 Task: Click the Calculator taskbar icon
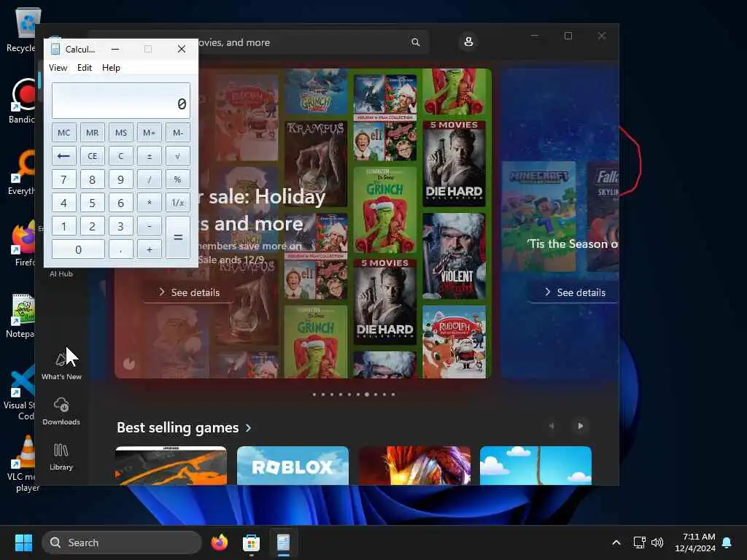click(283, 542)
